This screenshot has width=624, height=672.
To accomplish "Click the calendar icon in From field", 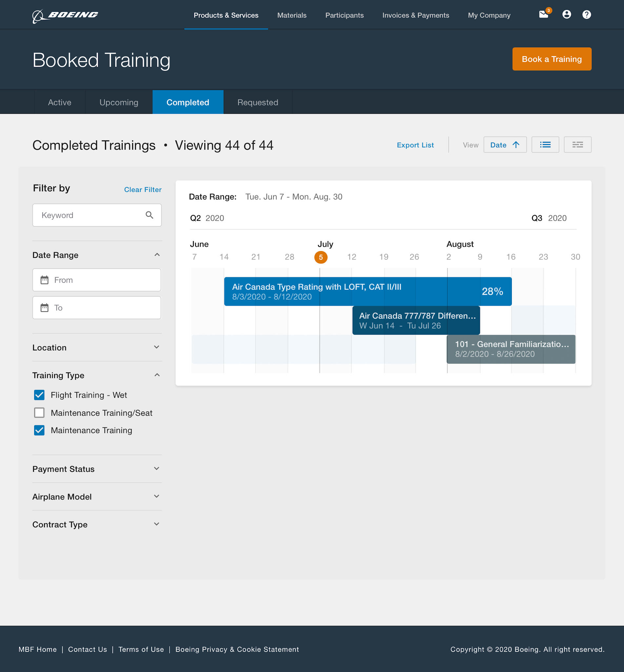I will [45, 280].
